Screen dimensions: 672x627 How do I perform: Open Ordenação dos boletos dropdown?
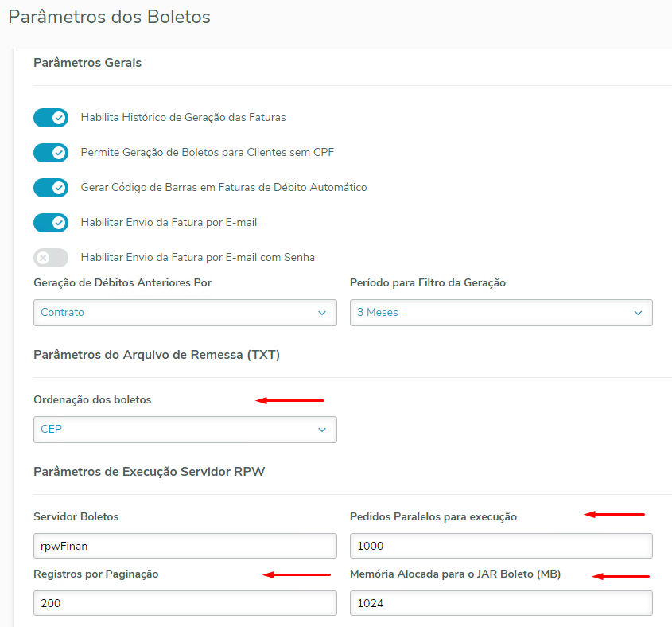(x=185, y=430)
